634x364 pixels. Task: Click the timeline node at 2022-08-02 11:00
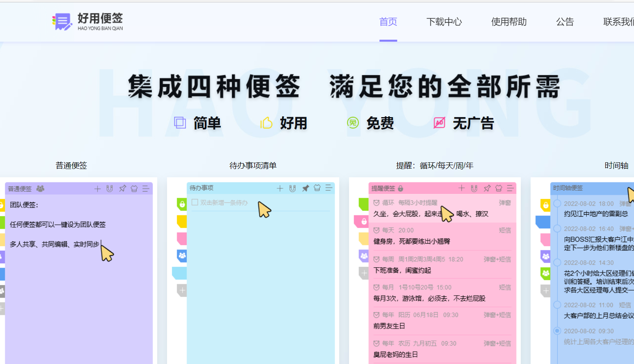click(557, 305)
